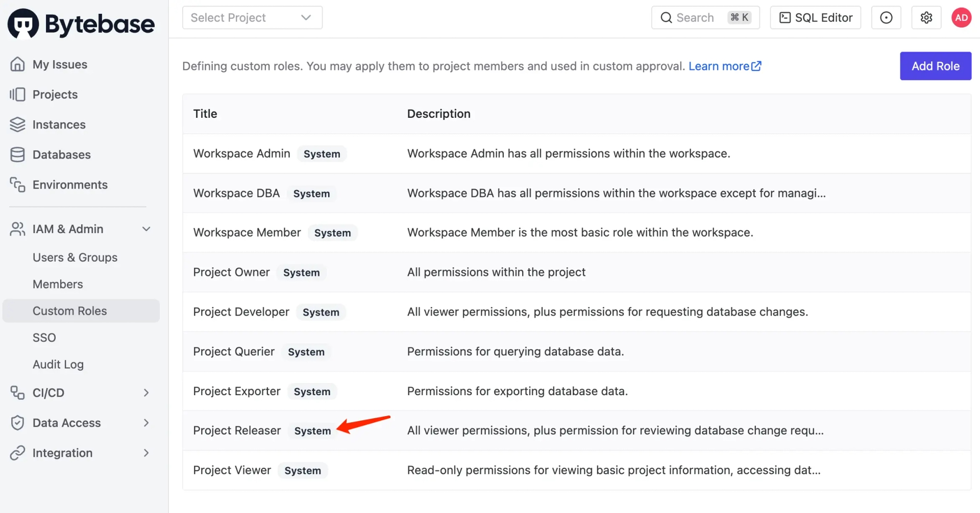Open settings gear icon
Image resolution: width=980 pixels, height=513 pixels.
(x=926, y=18)
